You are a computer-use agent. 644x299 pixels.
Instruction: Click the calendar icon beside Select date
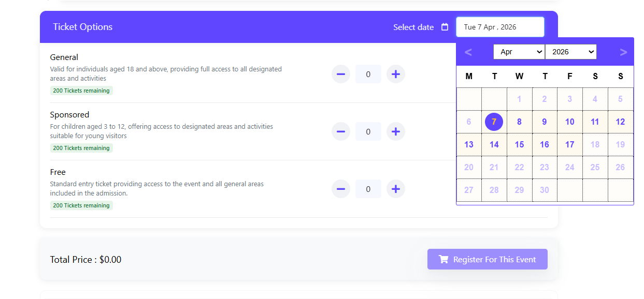pyautogui.click(x=445, y=27)
